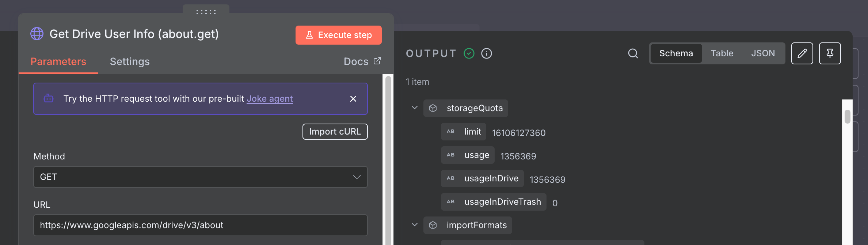This screenshot has height=245, width=868.
Task: Follow the Joke agent link
Action: coord(270,99)
